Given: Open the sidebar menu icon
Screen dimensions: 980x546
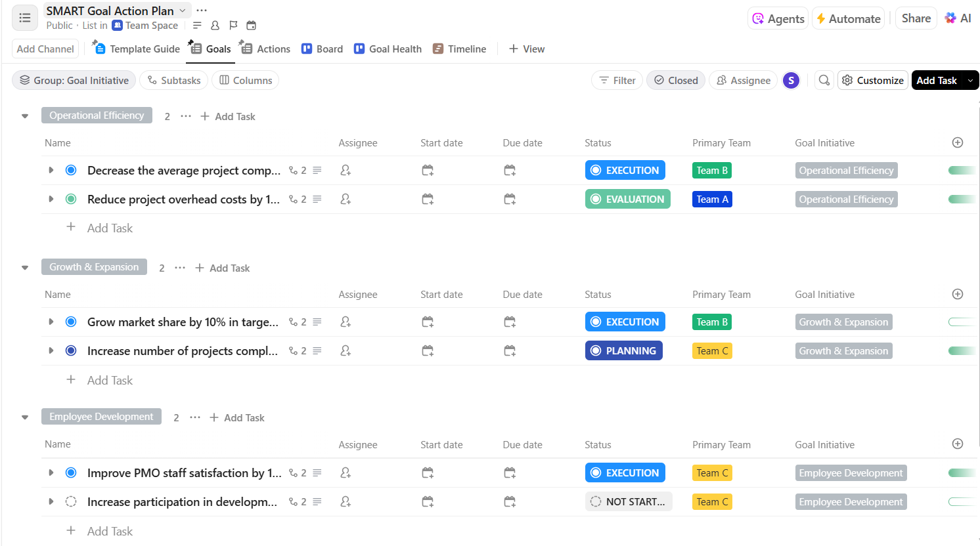Looking at the screenshot, I should [25, 18].
